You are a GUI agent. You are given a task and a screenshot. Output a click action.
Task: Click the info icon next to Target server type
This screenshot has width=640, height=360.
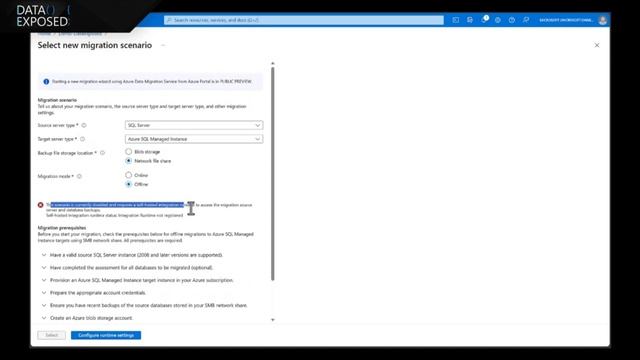coord(82,139)
